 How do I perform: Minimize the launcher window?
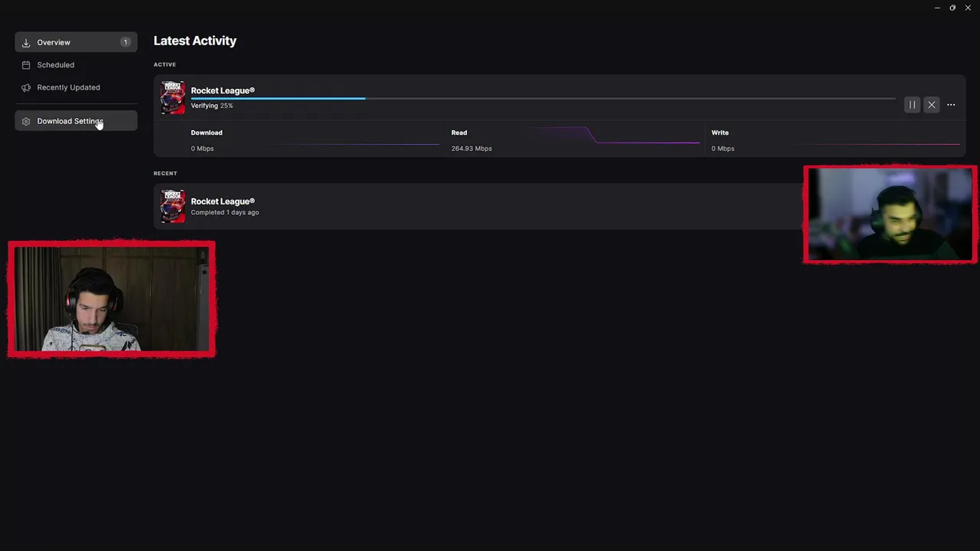(x=937, y=8)
